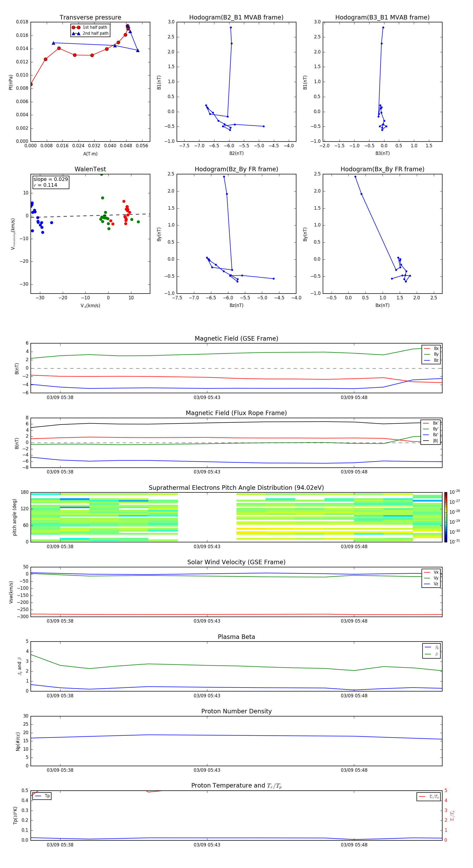Click the "Hodogram(Bx_By FR frame)" title

pos(382,169)
